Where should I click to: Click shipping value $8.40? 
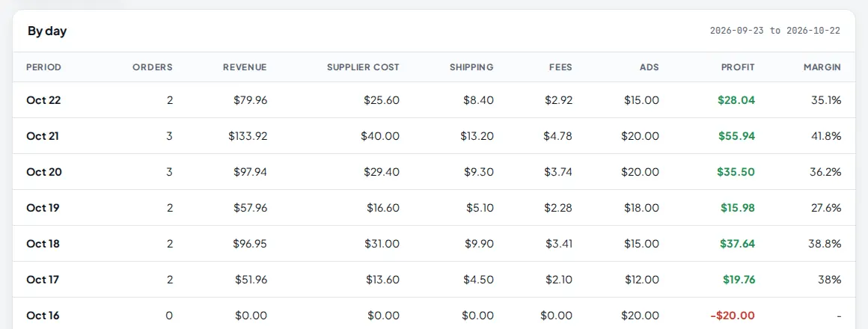tap(479, 100)
